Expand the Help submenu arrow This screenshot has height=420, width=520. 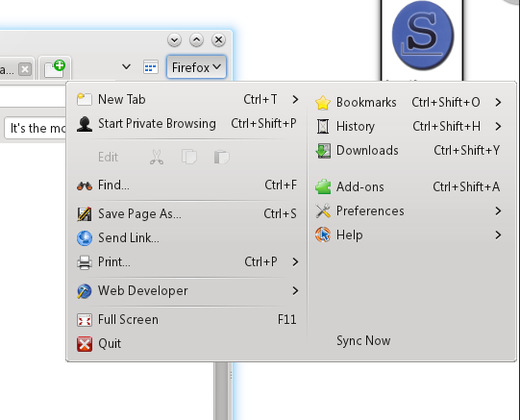[498, 235]
